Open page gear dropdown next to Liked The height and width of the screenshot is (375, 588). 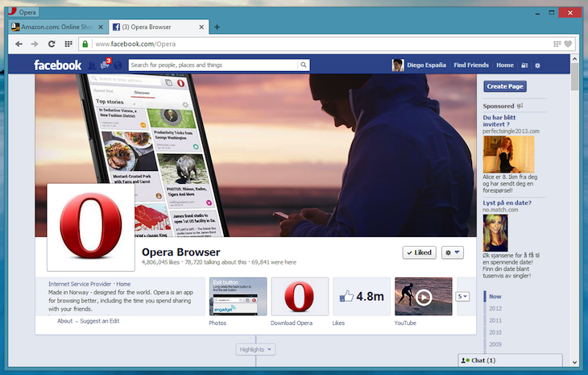tap(452, 252)
